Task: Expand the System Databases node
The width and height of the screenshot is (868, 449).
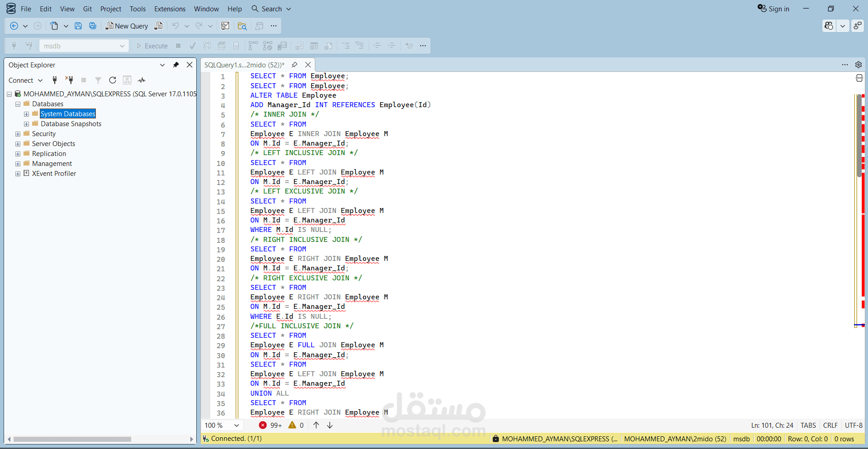Action: tap(26, 114)
